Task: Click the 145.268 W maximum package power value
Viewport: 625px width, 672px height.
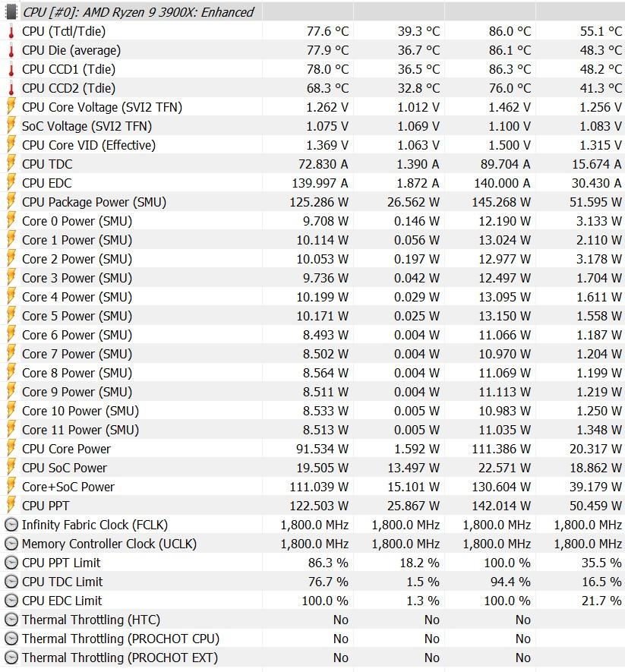Action: (x=501, y=202)
